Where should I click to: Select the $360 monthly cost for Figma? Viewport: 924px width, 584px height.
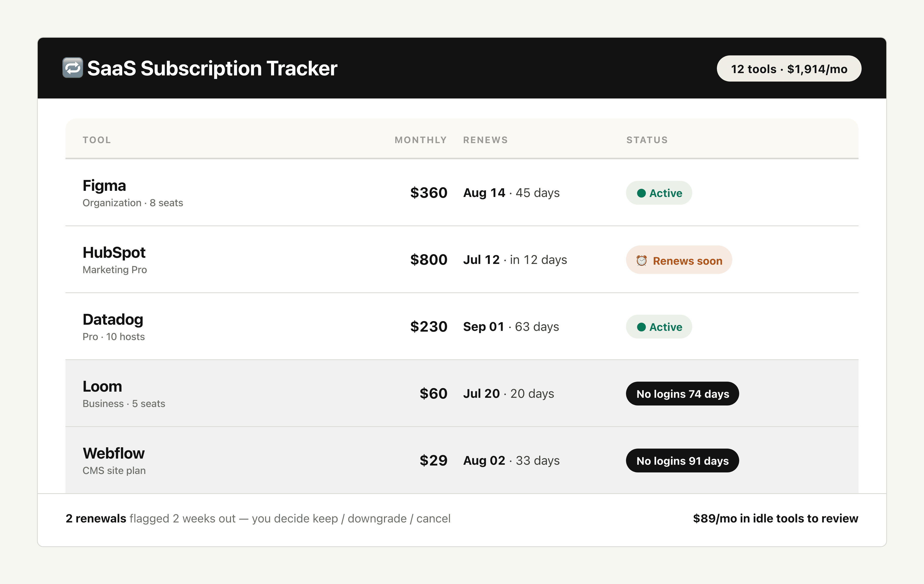pyautogui.click(x=429, y=193)
